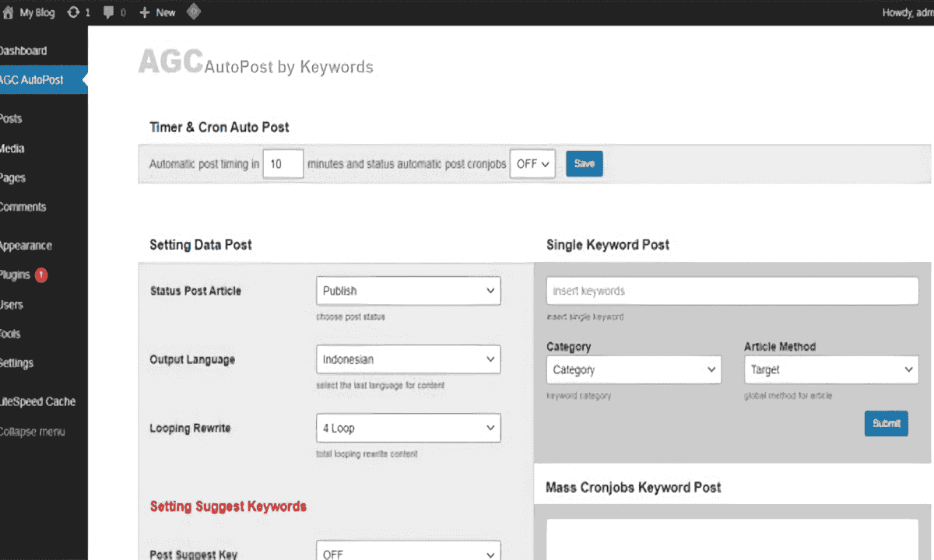Click the insert keywords input field
934x560 pixels.
point(732,291)
